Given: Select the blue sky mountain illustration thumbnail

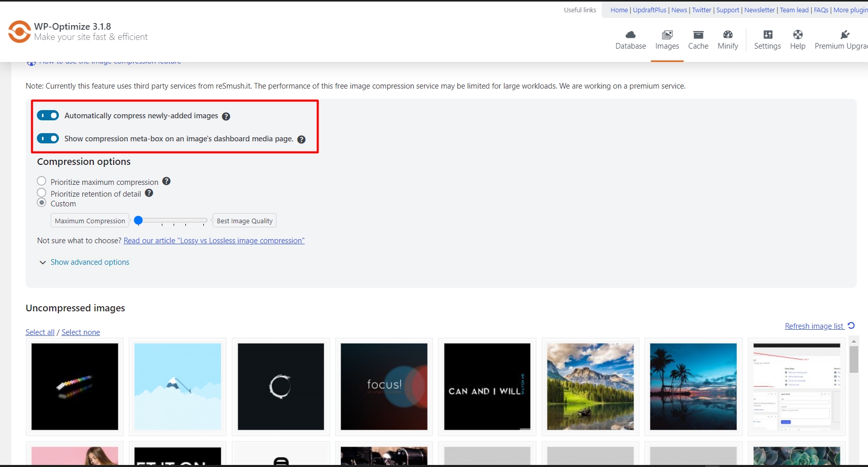Looking at the screenshot, I should [x=178, y=387].
